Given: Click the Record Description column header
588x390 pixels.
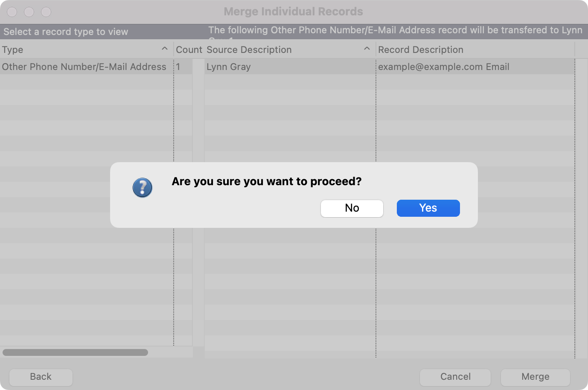Looking at the screenshot, I should (x=420, y=49).
